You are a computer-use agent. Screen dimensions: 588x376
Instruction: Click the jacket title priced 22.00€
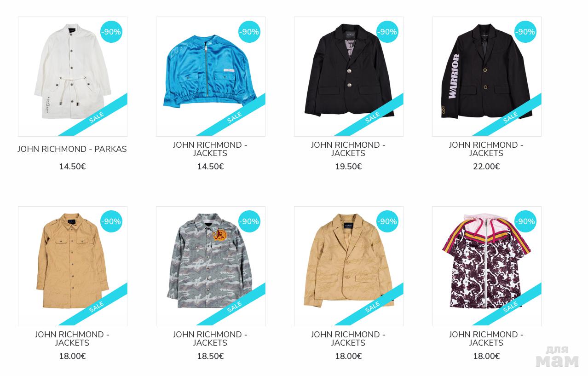click(486, 149)
